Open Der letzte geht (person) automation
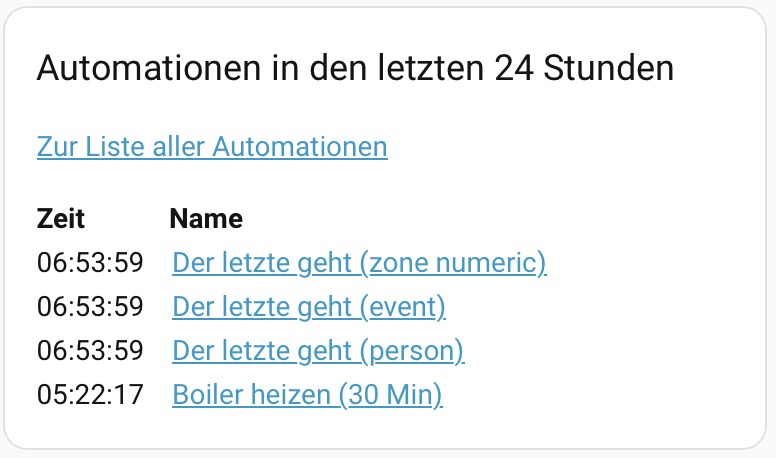Viewport: 776px width, 458px height. [318, 351]
